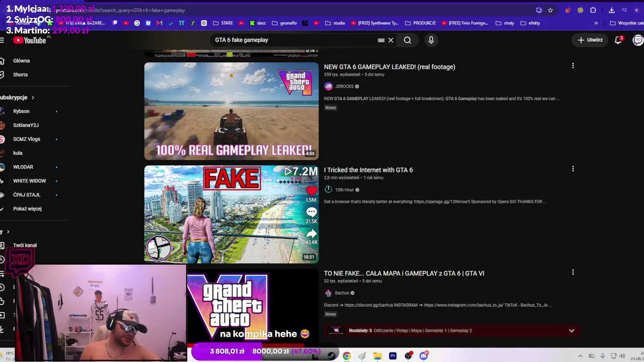Open the Twitch bookmark icon
The image size is (644, 362).
click(x=115, y=23)
